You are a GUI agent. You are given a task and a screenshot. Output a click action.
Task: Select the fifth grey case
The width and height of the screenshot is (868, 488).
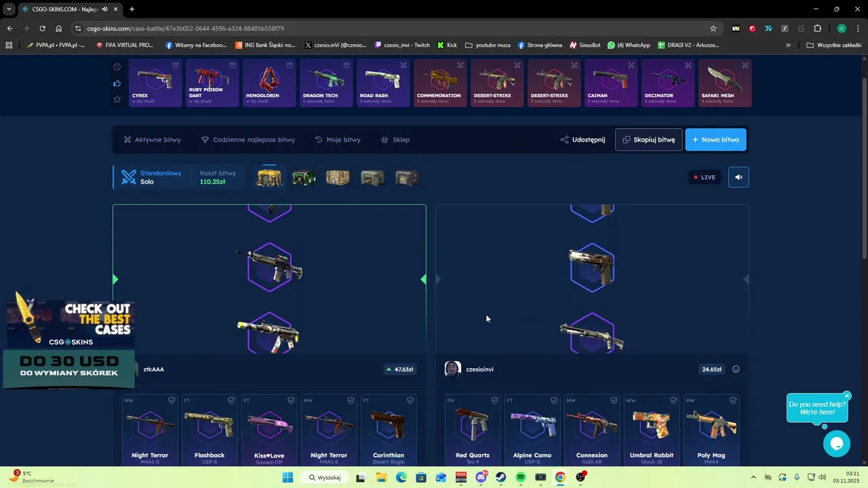click(x=406, y=178)
